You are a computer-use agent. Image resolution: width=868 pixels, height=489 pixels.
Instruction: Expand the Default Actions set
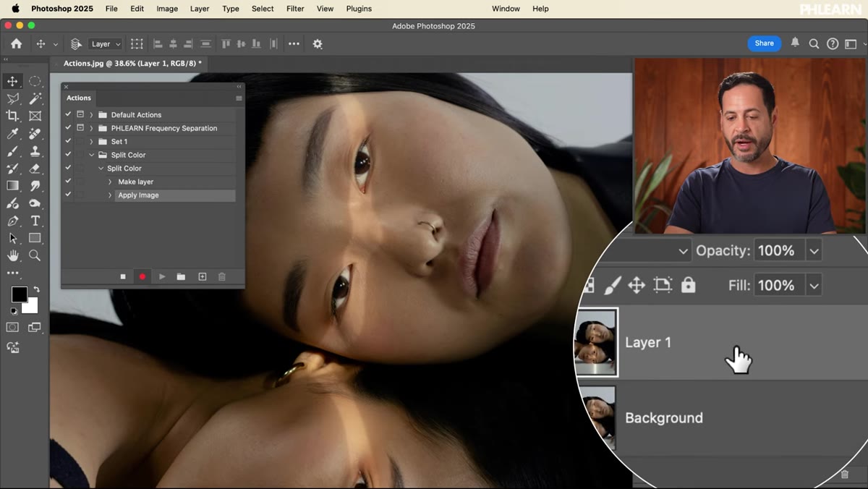pos(91,114)
